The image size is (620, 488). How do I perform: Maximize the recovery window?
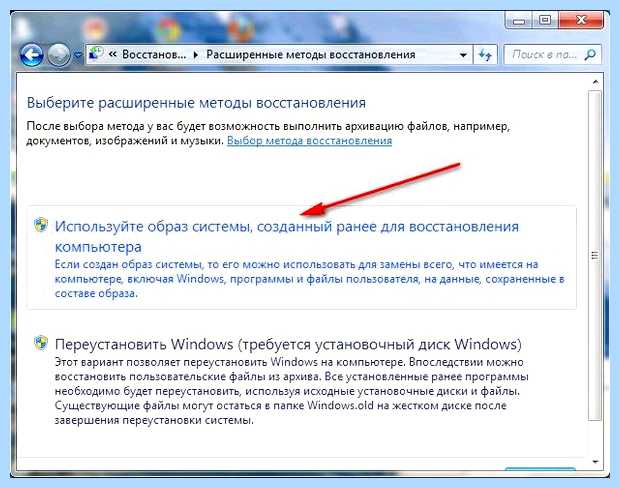click(x=545, y=19)
